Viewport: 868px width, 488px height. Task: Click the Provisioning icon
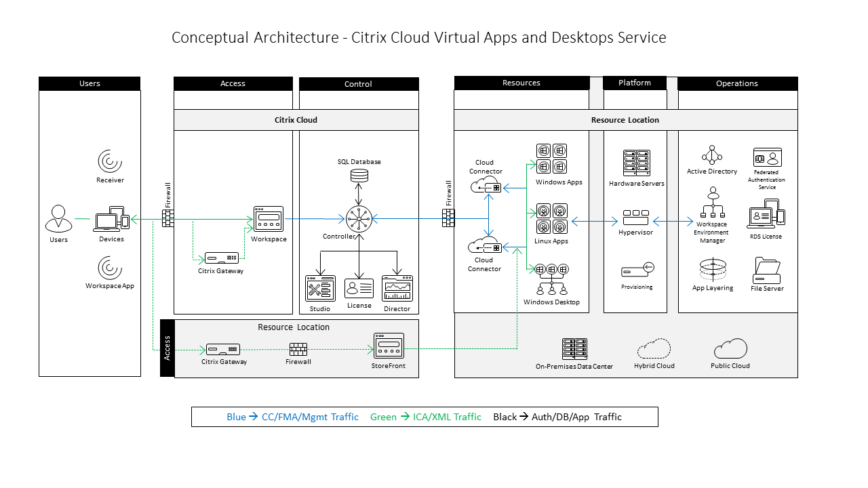click(x=637, y=270)
